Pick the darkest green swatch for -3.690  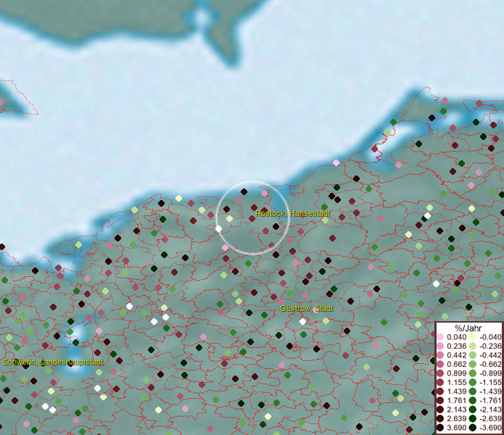(473, 428)
